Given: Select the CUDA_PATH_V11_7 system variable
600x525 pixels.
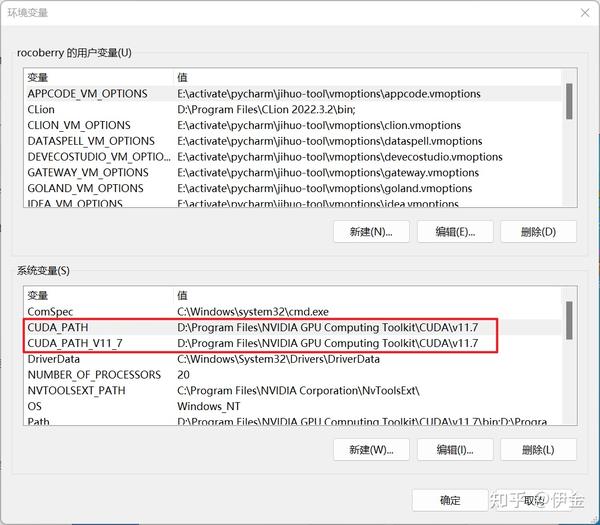Looking at the screenshot, I should [x=292, y=343].
